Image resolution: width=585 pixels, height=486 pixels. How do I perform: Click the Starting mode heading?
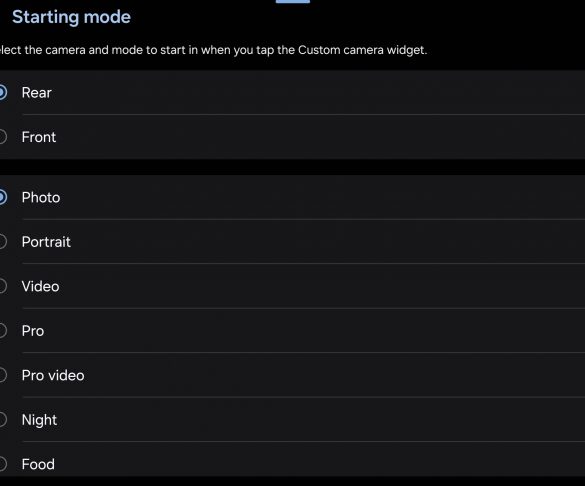(x=71, y=17)
